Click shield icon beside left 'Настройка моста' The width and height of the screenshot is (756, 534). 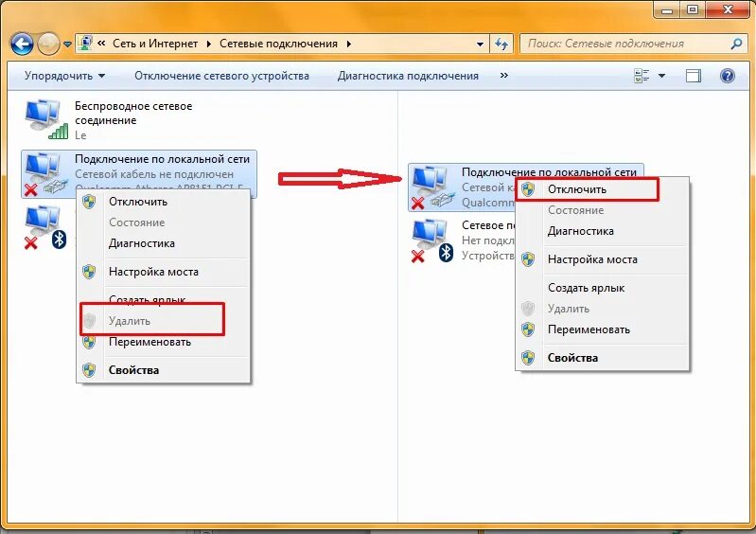tap(89, 272)
